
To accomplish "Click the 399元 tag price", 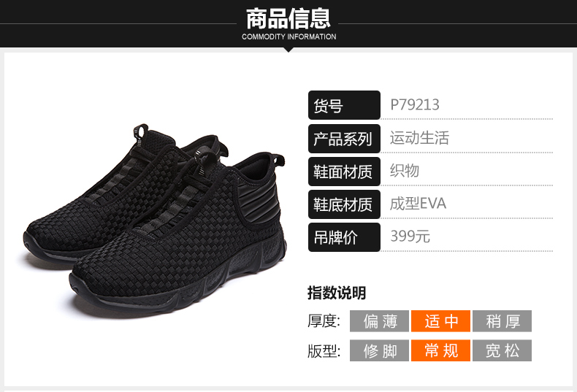I will [x=410, y=236].
